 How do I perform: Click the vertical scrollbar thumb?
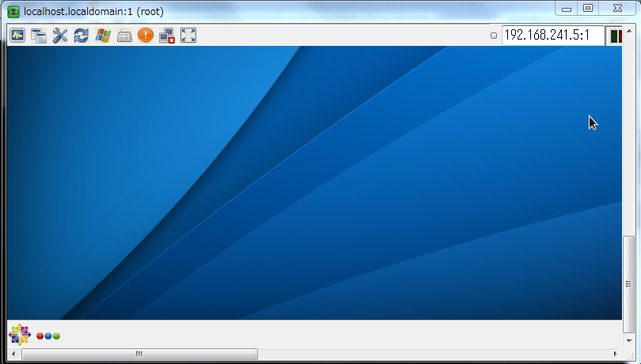point(629,283)
